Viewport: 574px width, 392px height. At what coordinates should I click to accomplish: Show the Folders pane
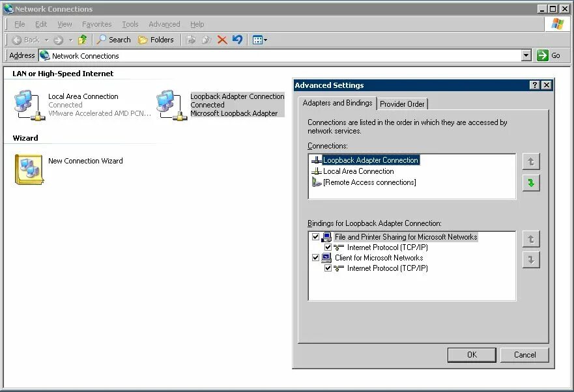[x=156, y=40]
